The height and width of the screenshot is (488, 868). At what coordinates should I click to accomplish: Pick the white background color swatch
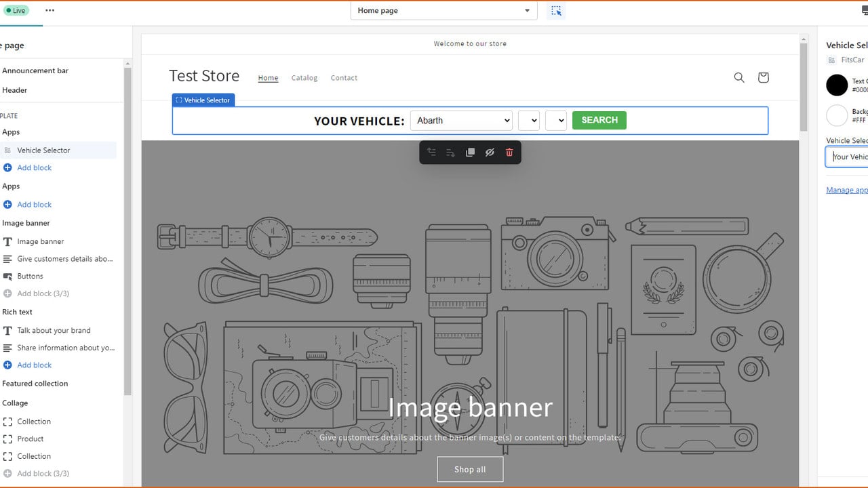pyautogui.click(x=837, y=115)
